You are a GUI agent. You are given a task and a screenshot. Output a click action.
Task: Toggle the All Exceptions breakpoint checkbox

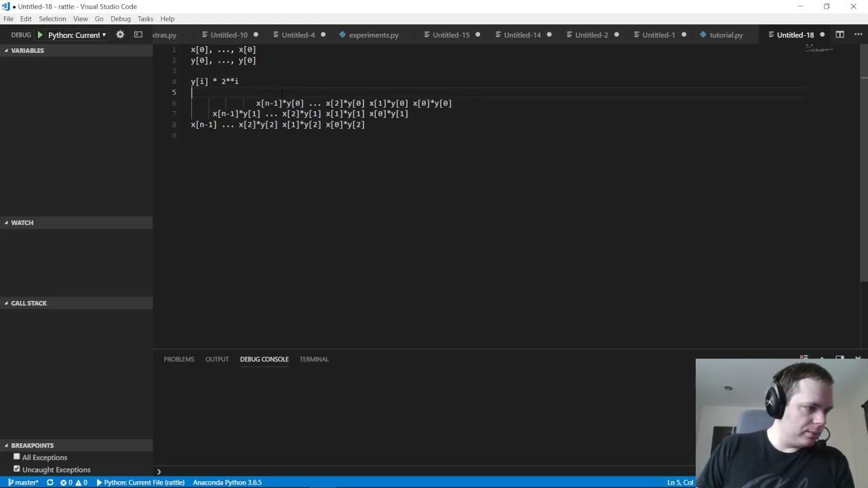point(17,457)
